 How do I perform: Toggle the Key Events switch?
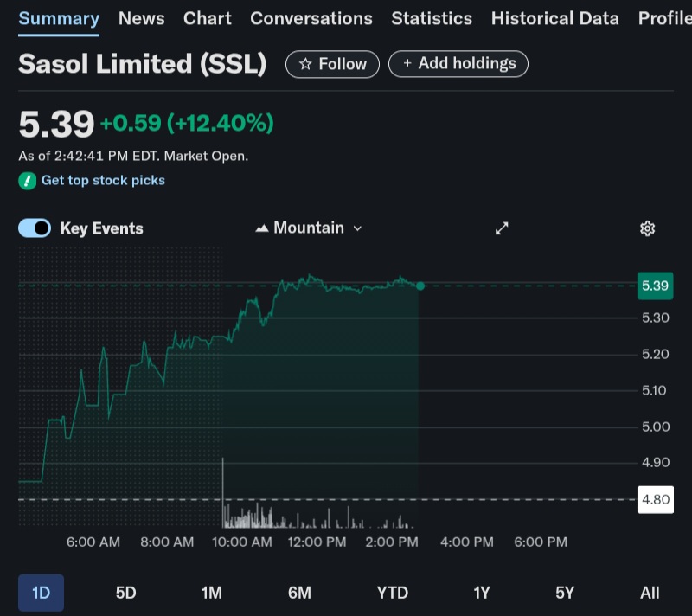coord(35,228)
